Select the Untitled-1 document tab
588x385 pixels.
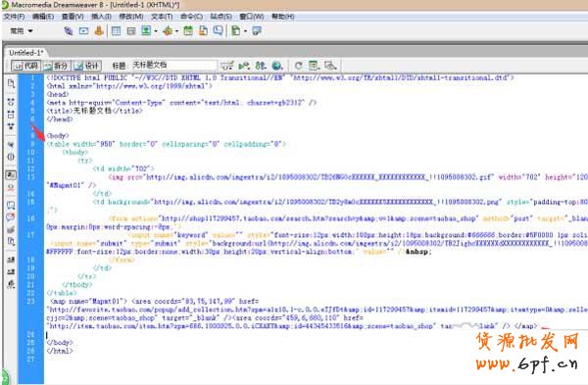(26, 53)
